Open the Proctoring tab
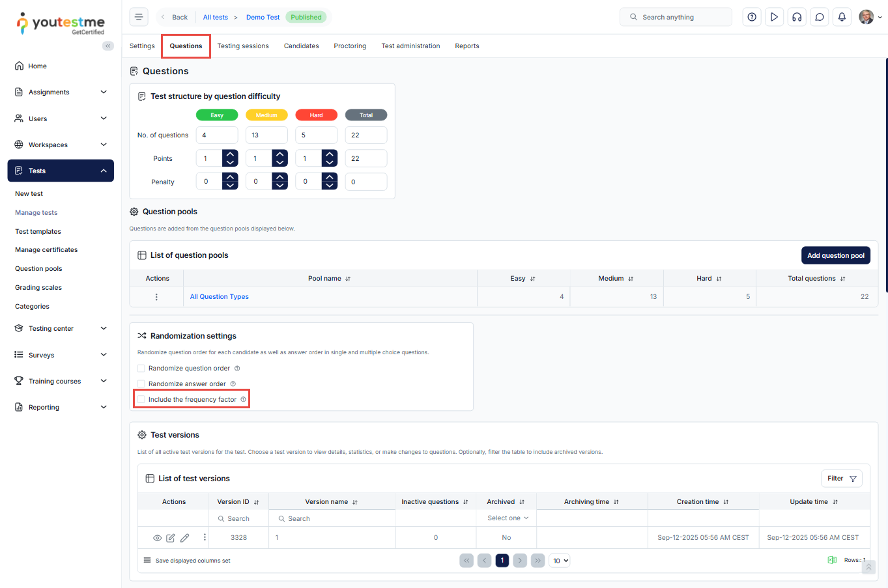The width and height of the screenshot is (888, 588). [350, 46]
